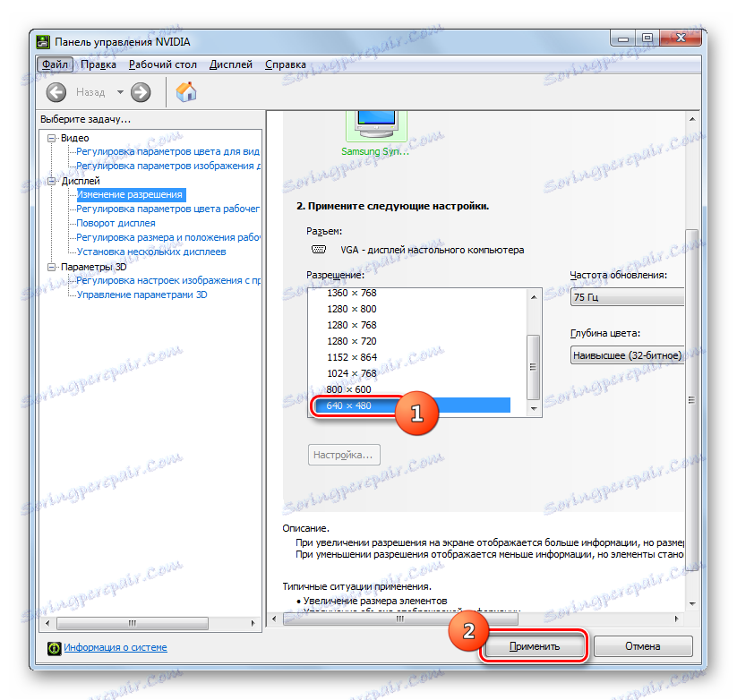Screen dimensions: 737x700
Task: Click the main panel horizontal scrollbar thumb
Action: point(400,619)
